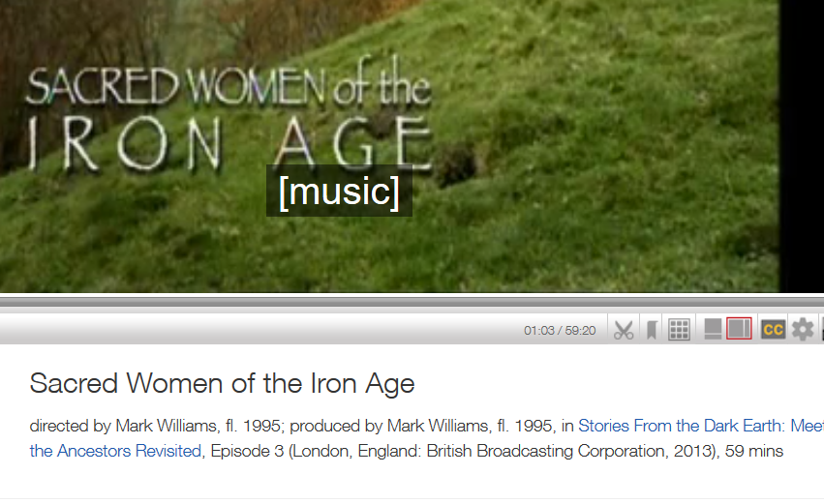Click the scissors clip-making icon
Viewport: 824px width, 504px height.
point(624,330)
